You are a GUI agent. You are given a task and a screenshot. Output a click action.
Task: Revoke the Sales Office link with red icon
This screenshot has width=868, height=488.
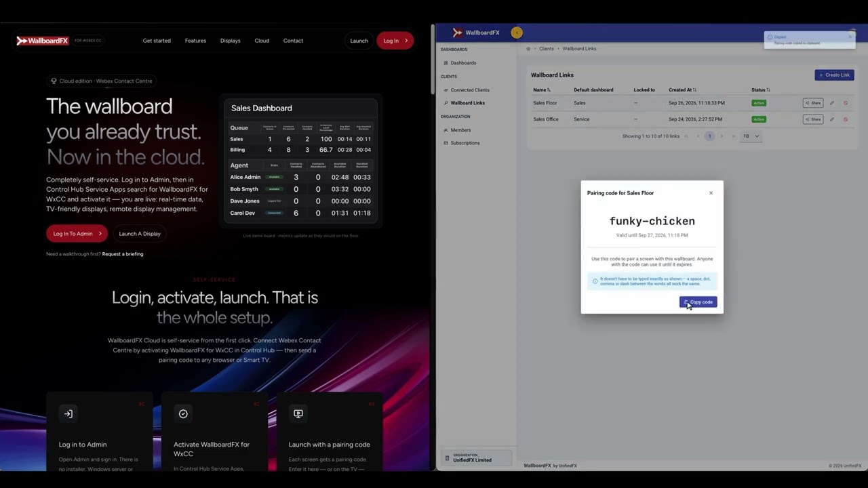846,119
